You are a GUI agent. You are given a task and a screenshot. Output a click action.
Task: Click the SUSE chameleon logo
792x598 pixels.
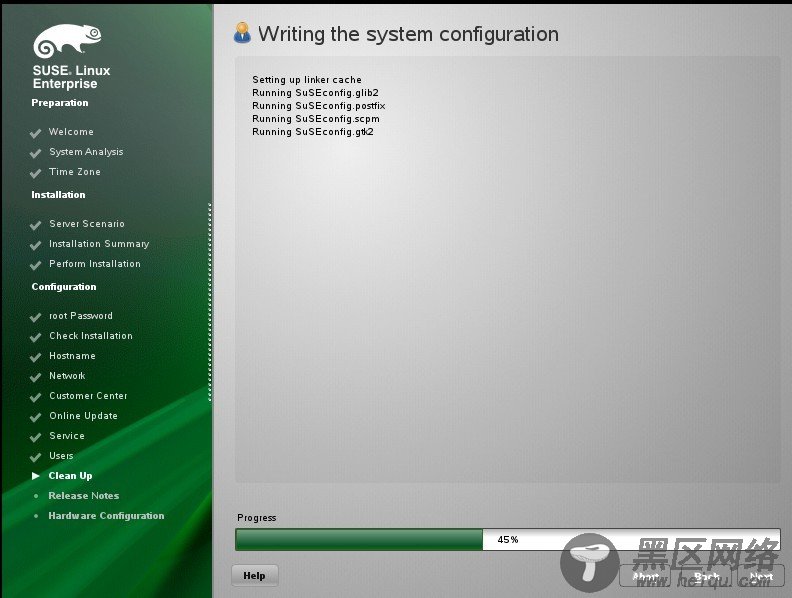pos(67,41)
